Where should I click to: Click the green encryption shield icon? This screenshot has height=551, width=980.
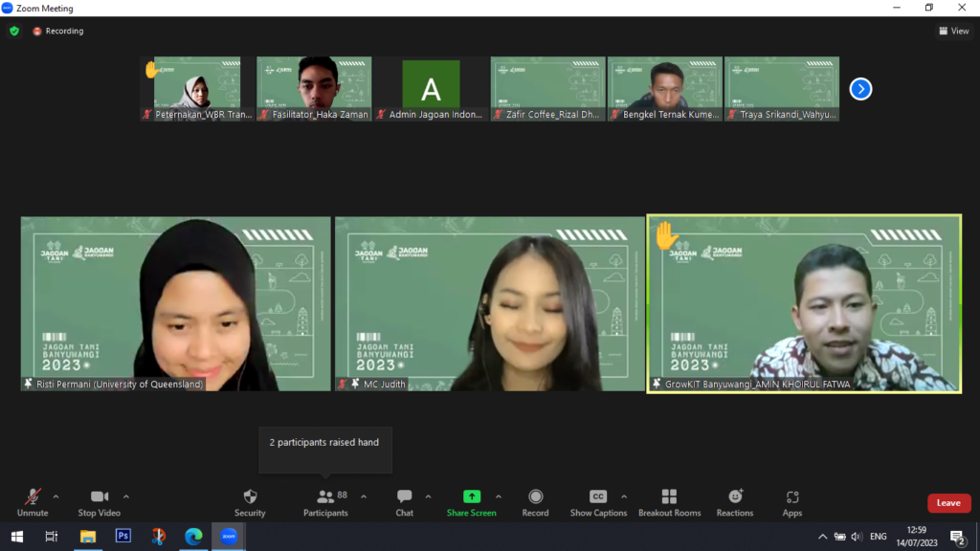coord(14,31)
